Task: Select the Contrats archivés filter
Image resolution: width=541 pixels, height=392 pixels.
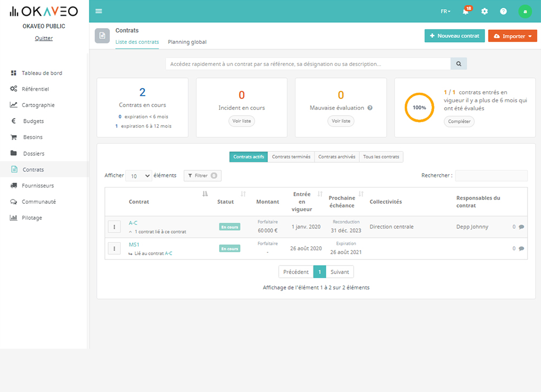Action: [337, 157]
